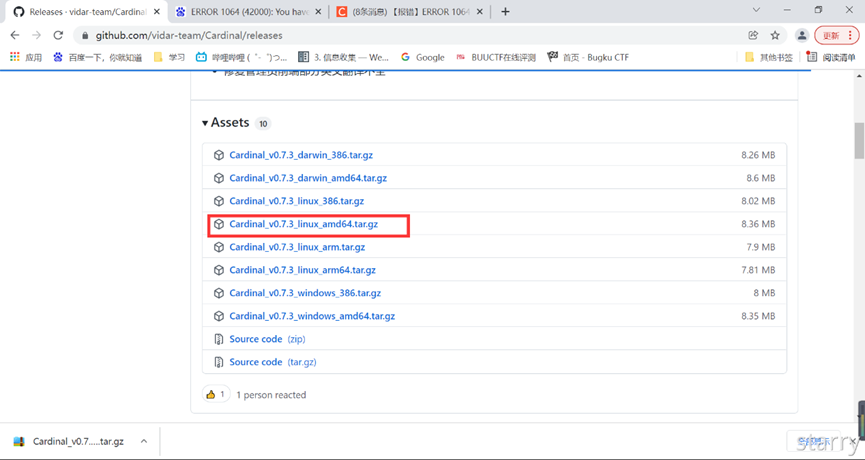
Task: Open the BUUCTF在线评测 bookmark
Action: 495,57
